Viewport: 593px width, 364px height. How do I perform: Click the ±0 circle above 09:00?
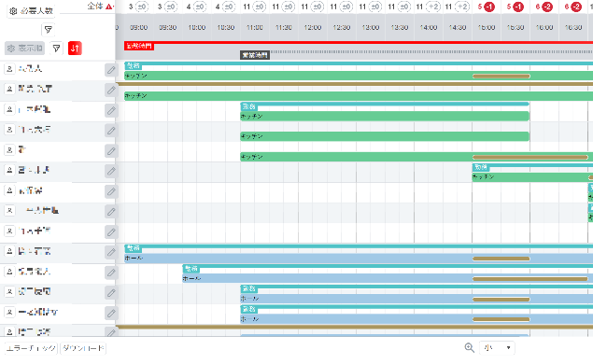(x=142, y=7)
